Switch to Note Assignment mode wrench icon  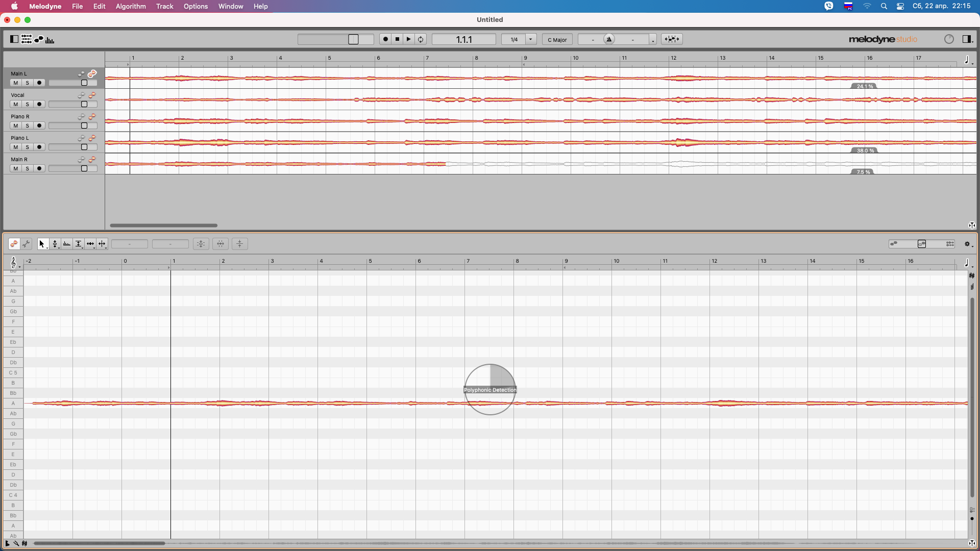coord(26,244)
